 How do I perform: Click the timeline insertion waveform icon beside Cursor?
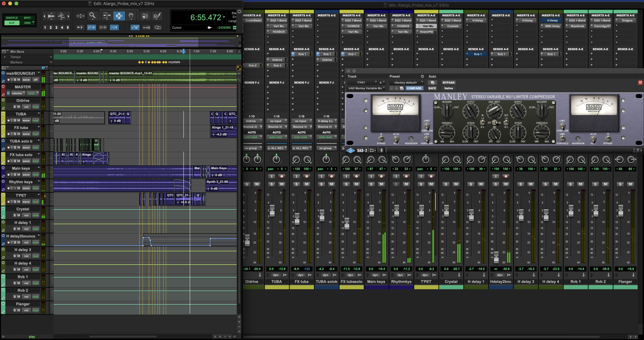pyautogui.click(x=210, y=28)
